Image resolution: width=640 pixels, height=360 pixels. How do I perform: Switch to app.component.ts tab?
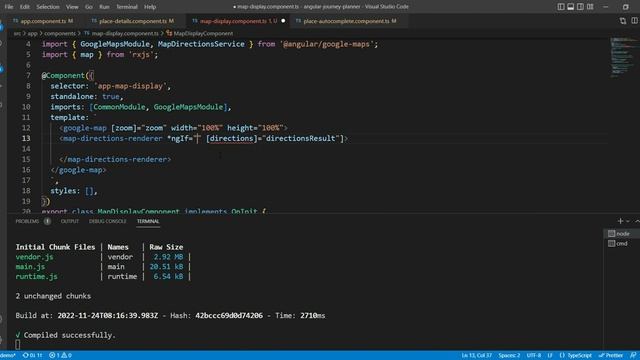click(43, 21)
